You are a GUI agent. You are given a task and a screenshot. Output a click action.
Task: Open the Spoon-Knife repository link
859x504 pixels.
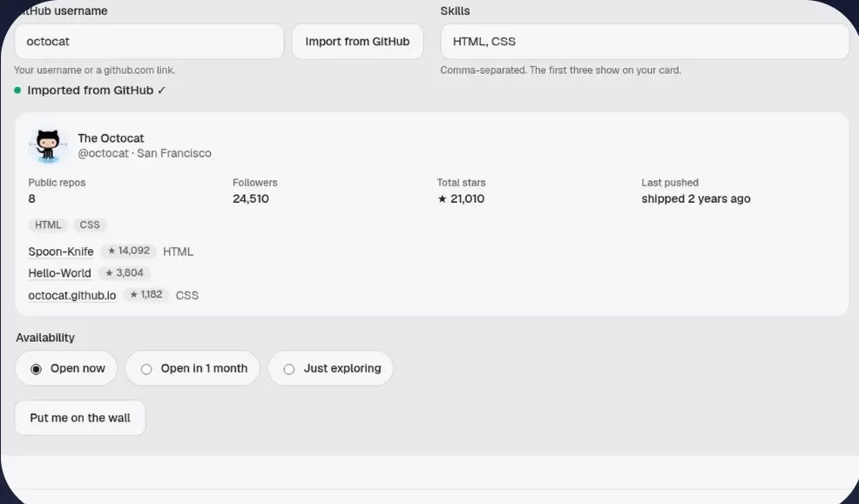pyautogui.click(x=61, y=252)
